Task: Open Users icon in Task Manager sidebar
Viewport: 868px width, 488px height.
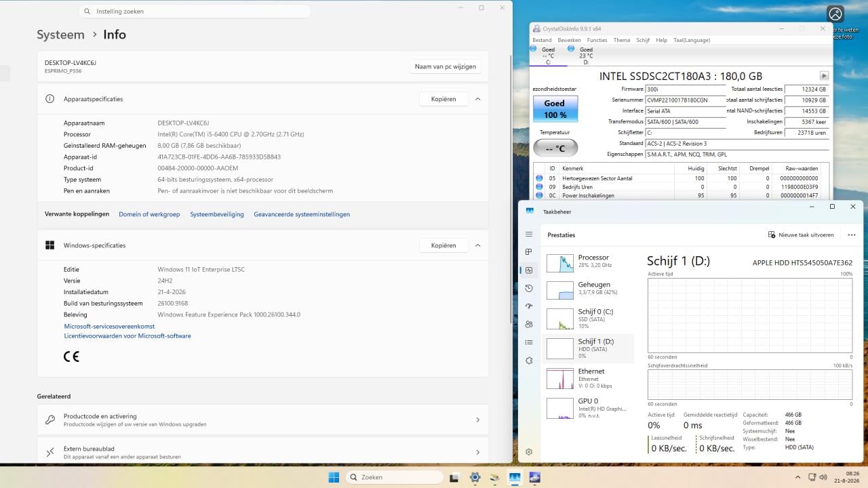Action: tap(529, 324)
